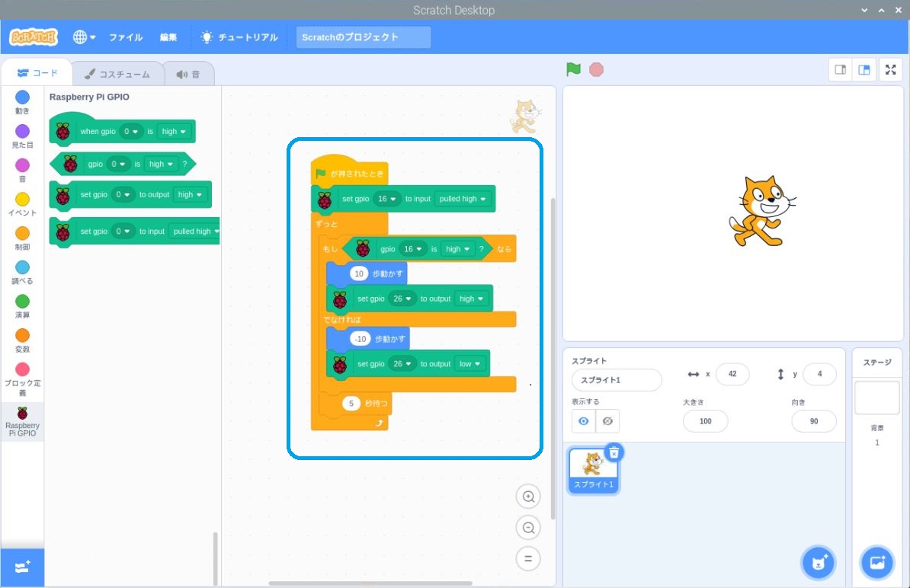Open チュートリアル tutorials

239,37
